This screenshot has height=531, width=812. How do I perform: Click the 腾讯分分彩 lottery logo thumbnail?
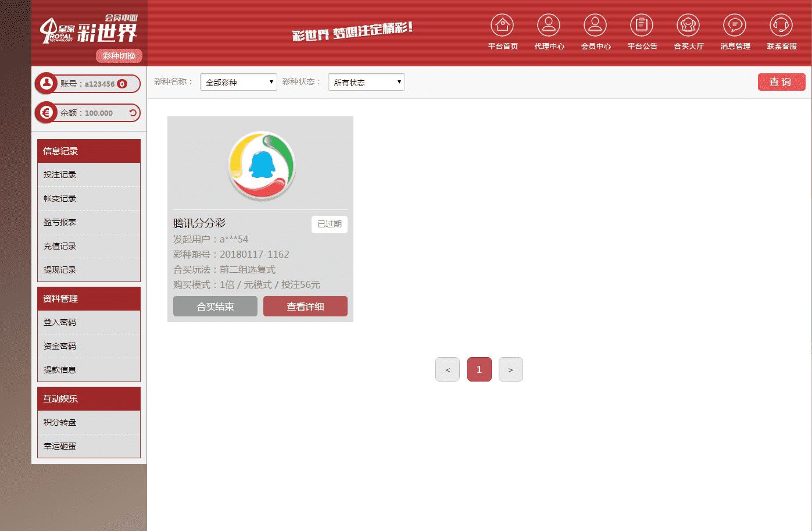pos(261,166)
